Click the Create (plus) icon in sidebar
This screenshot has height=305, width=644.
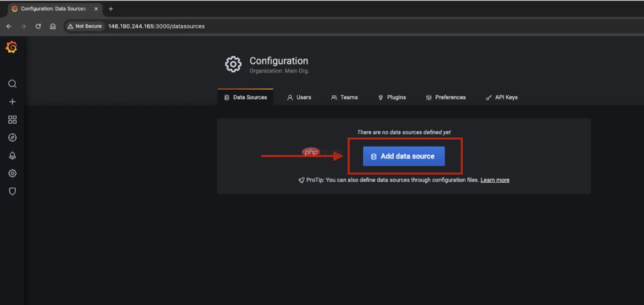12,102
